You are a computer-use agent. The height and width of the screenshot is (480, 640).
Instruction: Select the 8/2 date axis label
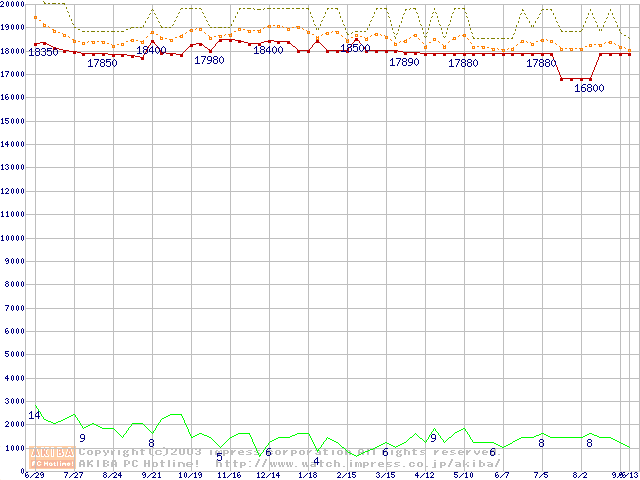(580, 475)
